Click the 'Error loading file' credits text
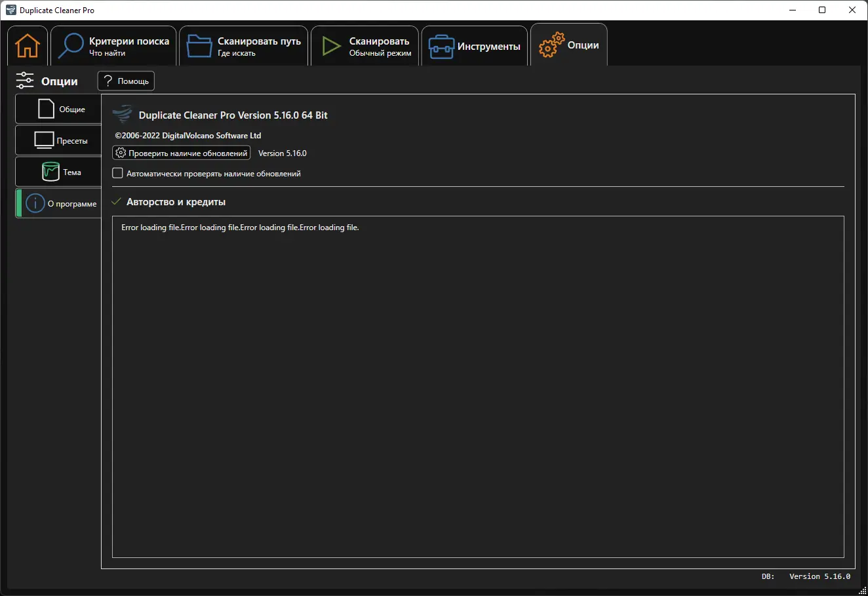Image resolution: width=868 pixels, height=596 pixels. (x=240, y=228)
